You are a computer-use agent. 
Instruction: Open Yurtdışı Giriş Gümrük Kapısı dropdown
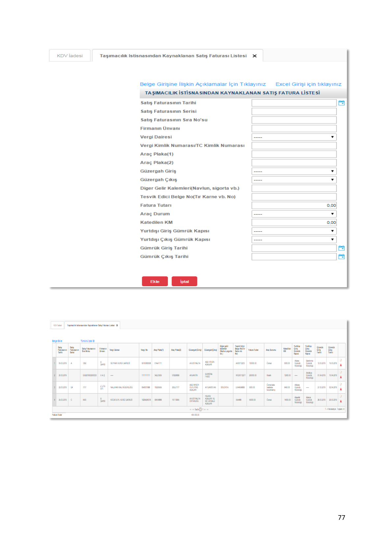click(x=294, y=231)
